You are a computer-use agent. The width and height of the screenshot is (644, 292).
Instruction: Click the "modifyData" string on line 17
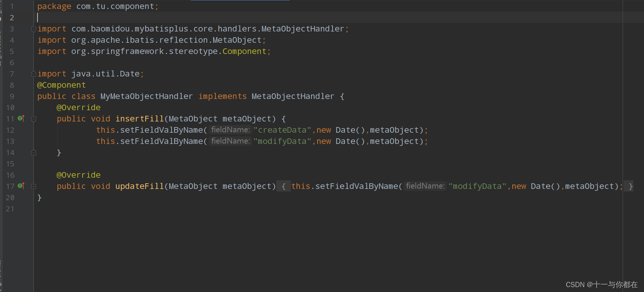point(477,186)
